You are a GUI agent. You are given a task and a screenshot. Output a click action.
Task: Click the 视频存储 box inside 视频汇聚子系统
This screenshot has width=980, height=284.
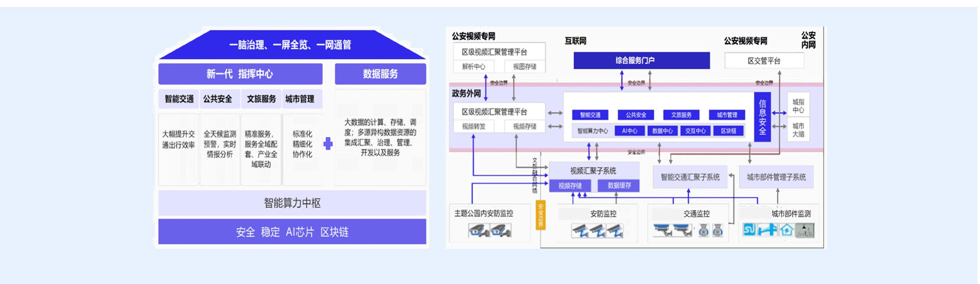570,186
